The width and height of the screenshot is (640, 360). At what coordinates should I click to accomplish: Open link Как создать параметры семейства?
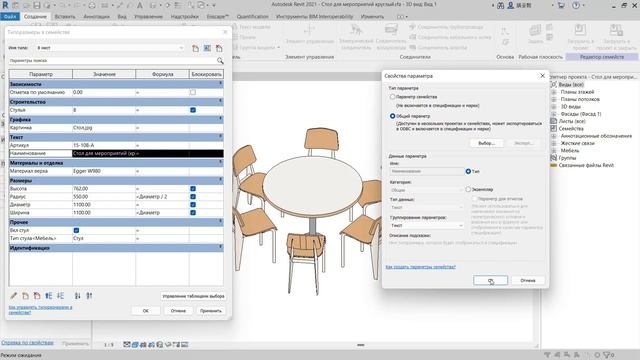(x=420, y=267)
